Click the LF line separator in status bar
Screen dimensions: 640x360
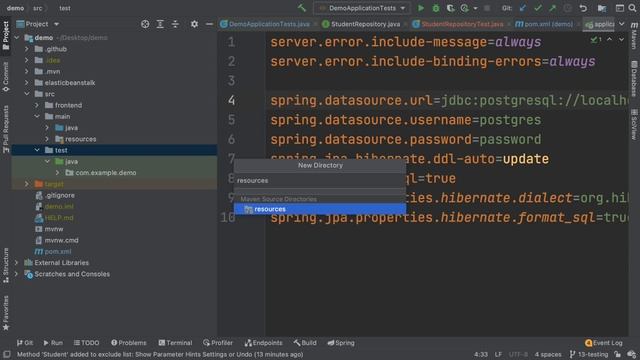[x=498, y=354]
